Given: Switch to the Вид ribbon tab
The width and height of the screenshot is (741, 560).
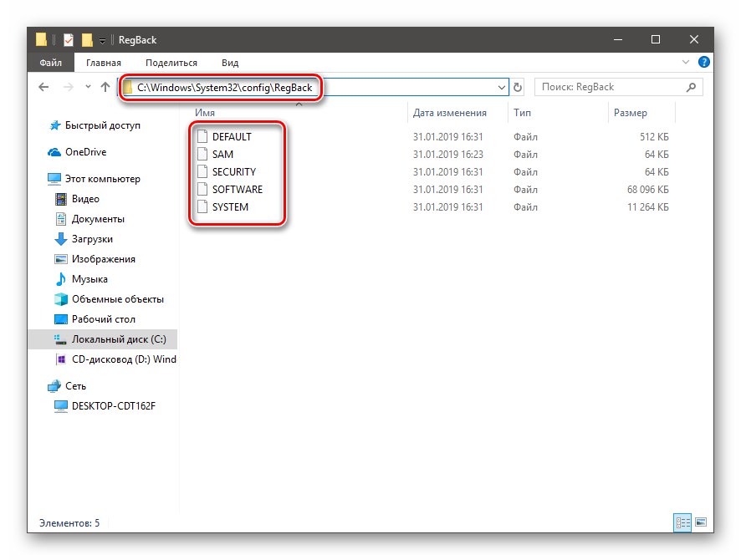Looking at the screenshot, I should click(230, 63).
